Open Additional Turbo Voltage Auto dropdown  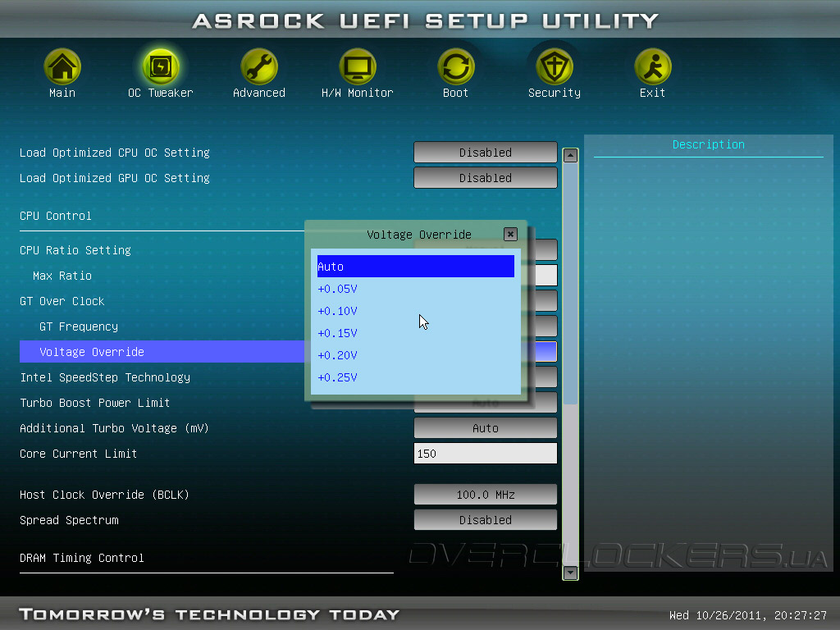point(486,428)
